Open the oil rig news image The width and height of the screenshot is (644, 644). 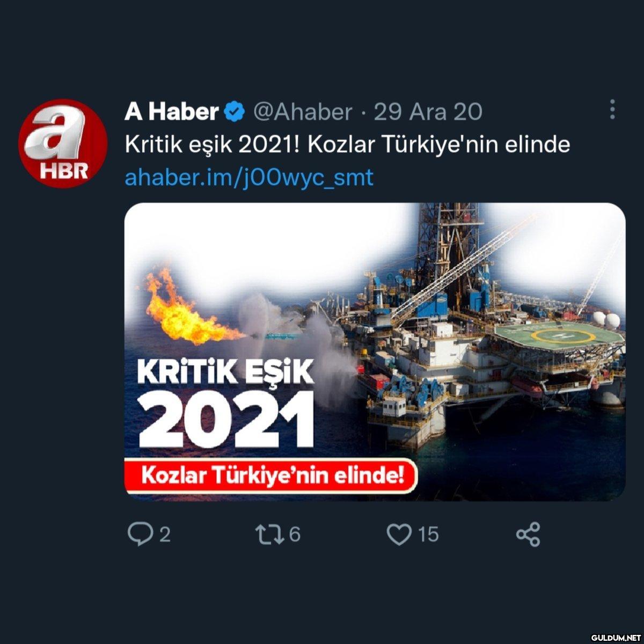click(x=375, y=352)
